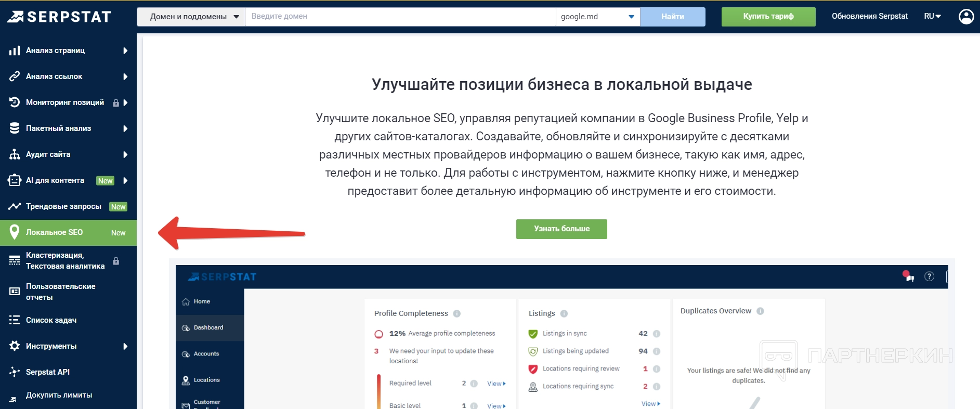Click the Локальное SEO map pin icon
980x409 pixels.
point(15,232)
